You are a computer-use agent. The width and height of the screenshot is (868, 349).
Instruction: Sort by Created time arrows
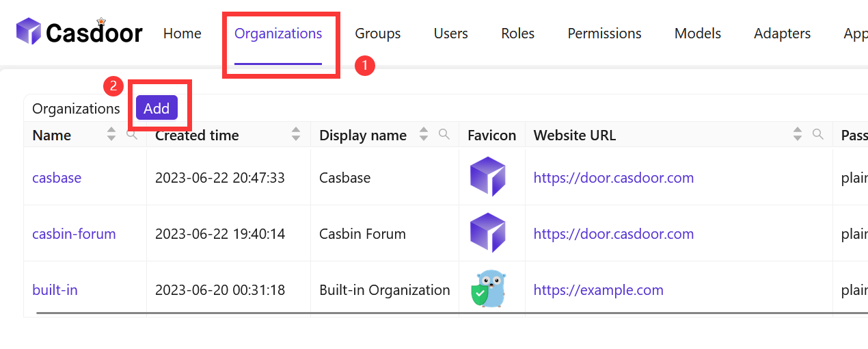click(296, 135)
